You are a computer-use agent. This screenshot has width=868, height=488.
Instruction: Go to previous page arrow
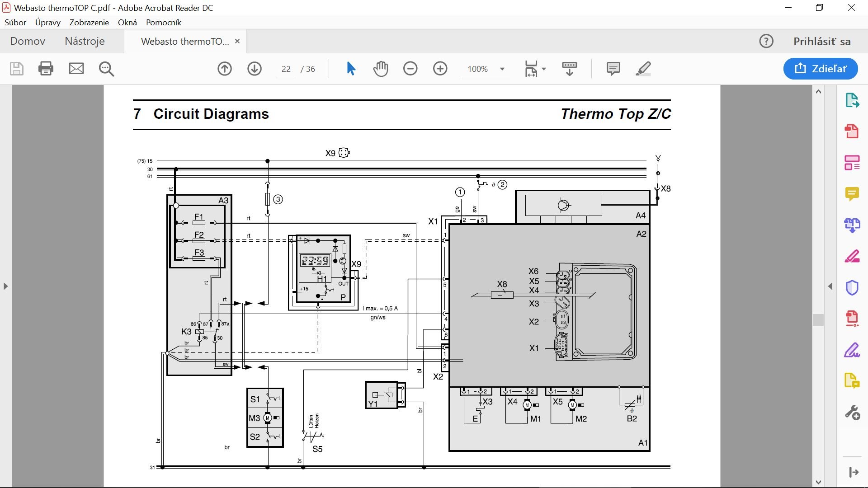[x=225, y=69]
